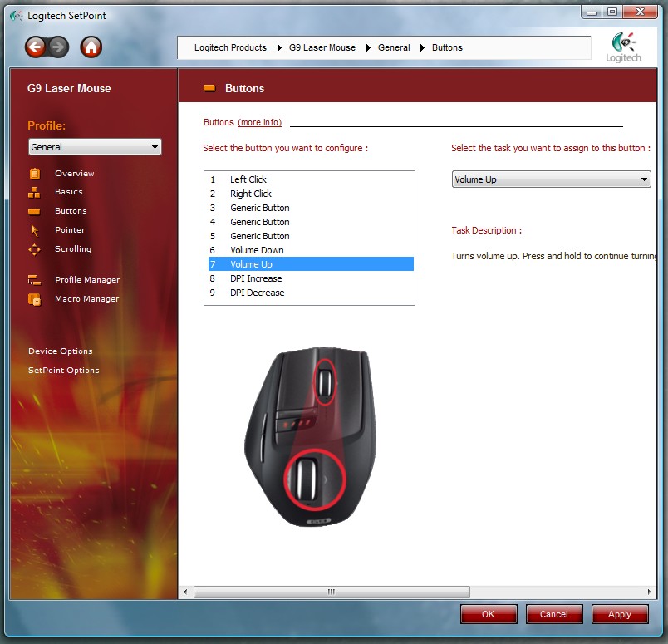Maximize the SetPoint window
This screenshot has width=668, height=644.
point(612,12)
